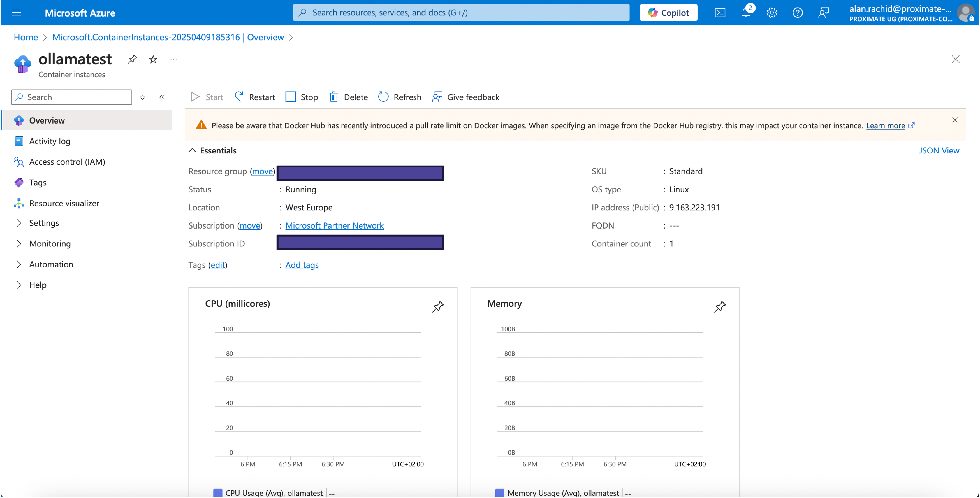Image resolution: width=980 pixels, height=498 pixels.
Task: Click the CPU Usage legend color swatch
Action: tap(218, 492)
